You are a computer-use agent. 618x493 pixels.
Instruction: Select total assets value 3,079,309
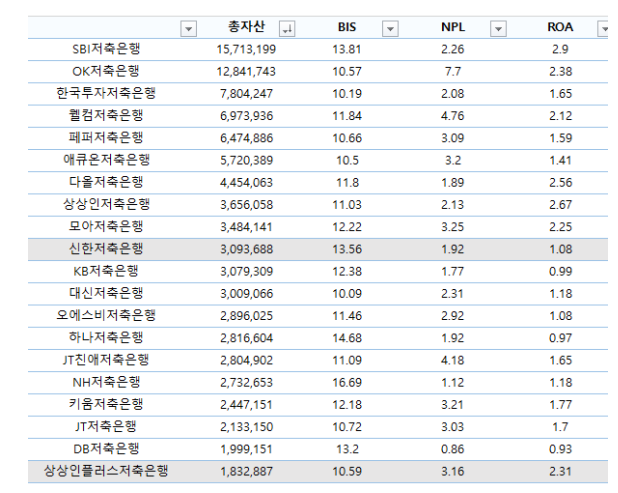246,272
